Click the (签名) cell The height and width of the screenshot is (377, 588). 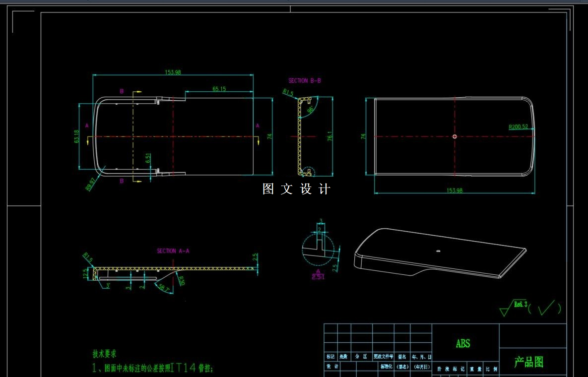(x=402, y=367)
